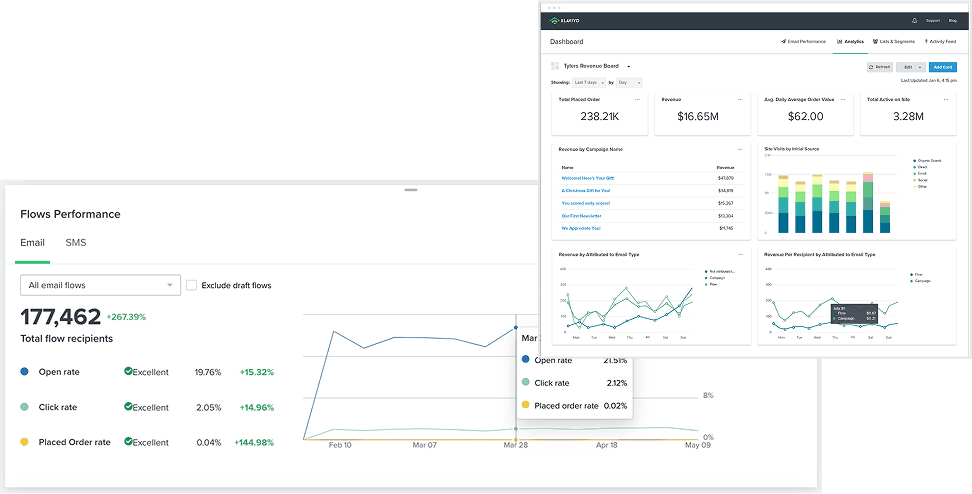Go to the Lists & Segments tab

pos(893,42)
